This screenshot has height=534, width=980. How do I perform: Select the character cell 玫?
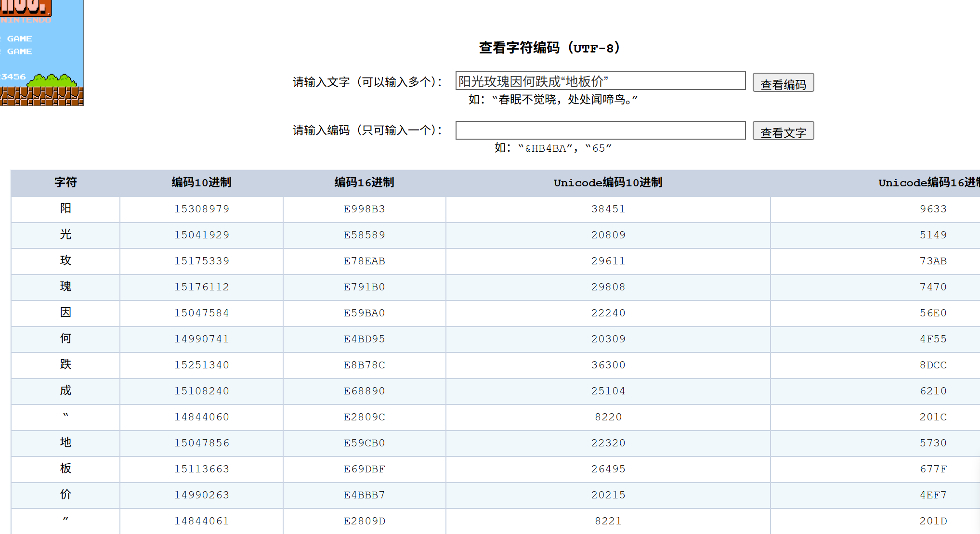coord(65,260)
